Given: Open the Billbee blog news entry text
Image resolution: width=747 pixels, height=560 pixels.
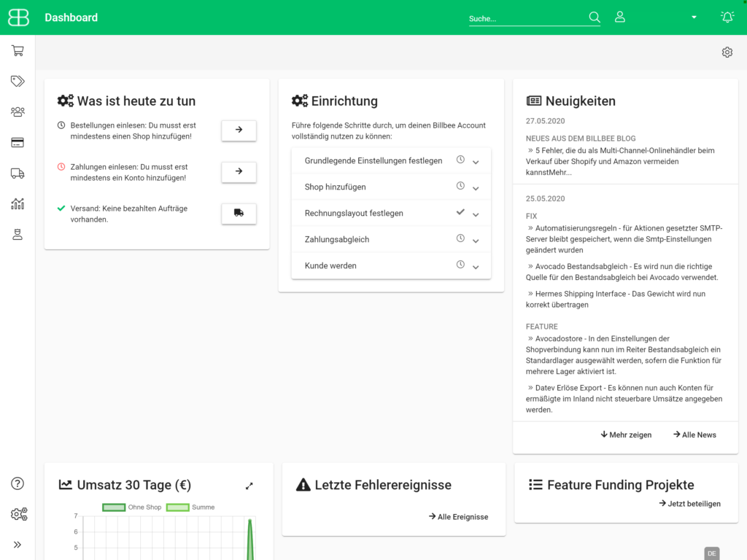Looking at the screenshot, I should [620, 161].
